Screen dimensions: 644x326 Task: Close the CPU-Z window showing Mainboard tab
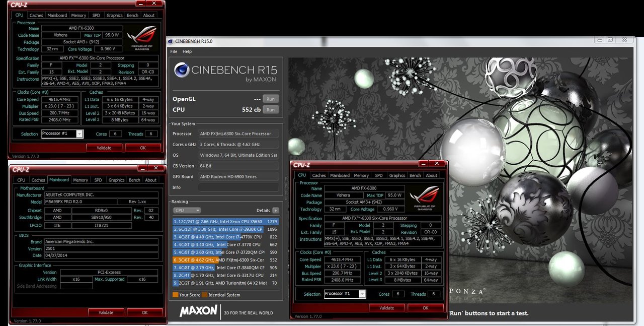click(157, 169)
